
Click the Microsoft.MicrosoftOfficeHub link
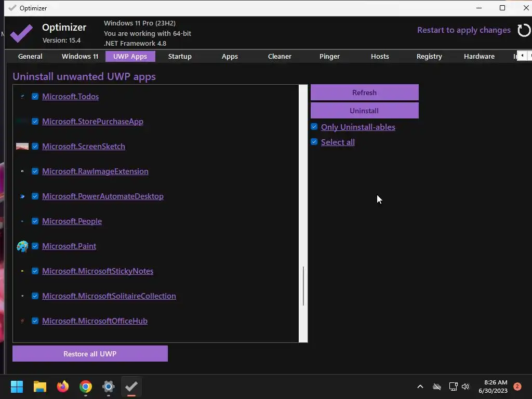pyautogui.click(x=95, y=321)
